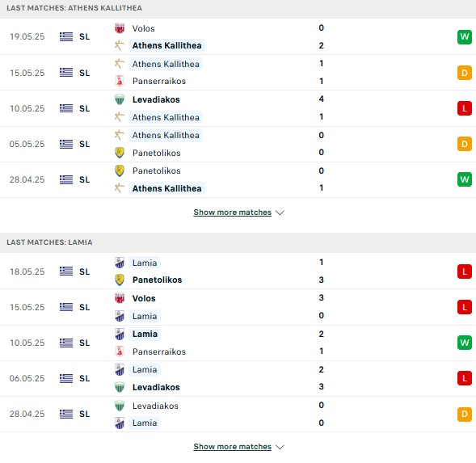476x463 pixels.
Task: Open the 28.04.25 Levadiakos vs Lamia match row
Action: click(238, 415)
